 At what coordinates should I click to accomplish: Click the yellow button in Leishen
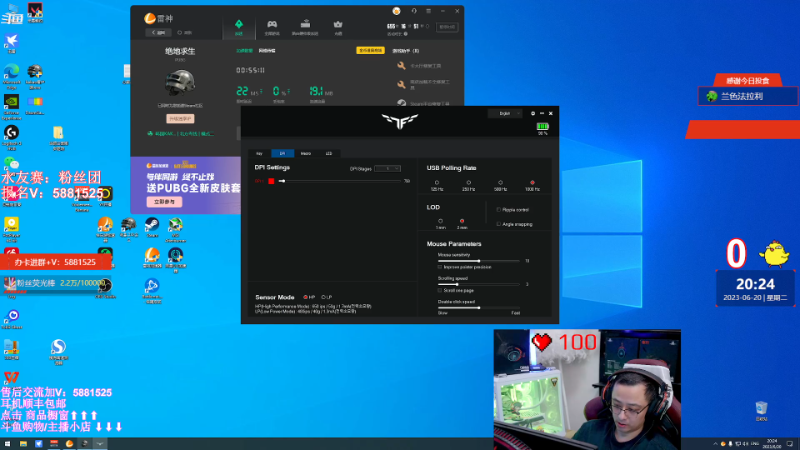[x=370, y=51]
